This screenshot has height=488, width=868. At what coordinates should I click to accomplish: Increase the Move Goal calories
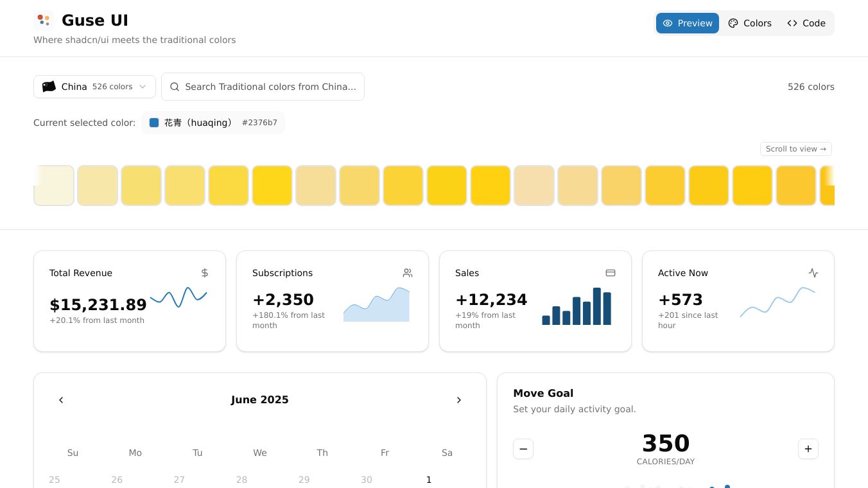tap(808, 449)
